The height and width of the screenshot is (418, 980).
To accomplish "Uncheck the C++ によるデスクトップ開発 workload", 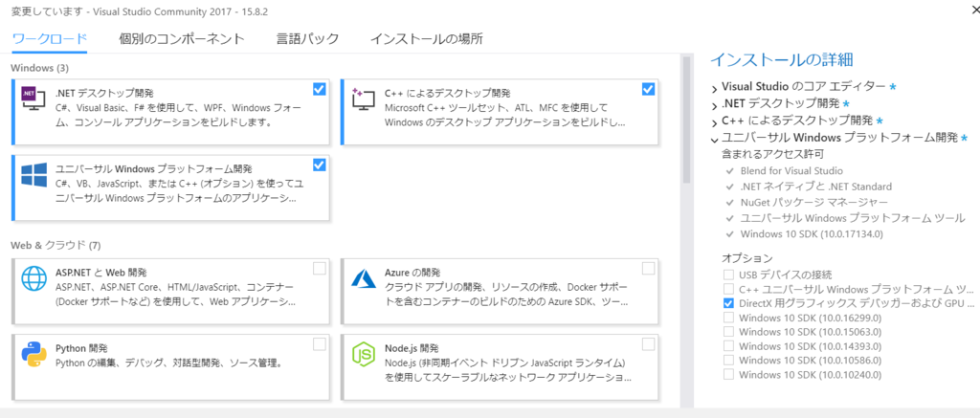I will [x=648, y=89].
